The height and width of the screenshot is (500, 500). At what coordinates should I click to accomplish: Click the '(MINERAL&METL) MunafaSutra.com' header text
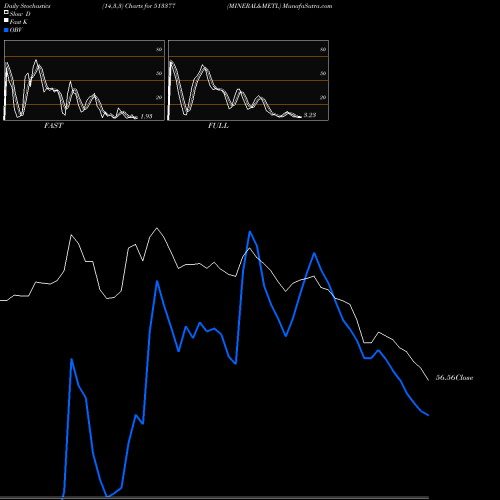(x=279, y=6)
